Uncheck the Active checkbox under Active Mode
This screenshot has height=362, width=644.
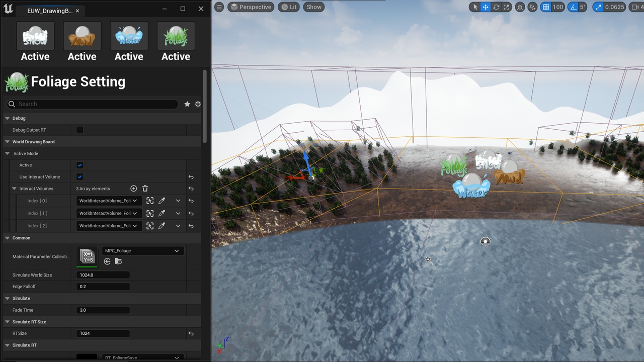point(79,165)
